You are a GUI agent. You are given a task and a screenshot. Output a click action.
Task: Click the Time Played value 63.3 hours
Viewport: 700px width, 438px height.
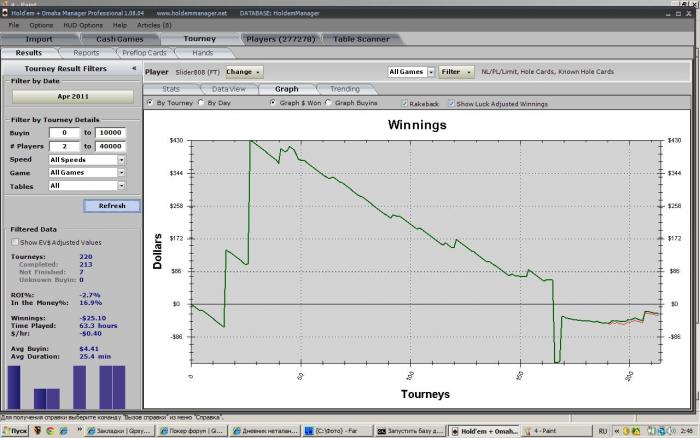[98, 326]
